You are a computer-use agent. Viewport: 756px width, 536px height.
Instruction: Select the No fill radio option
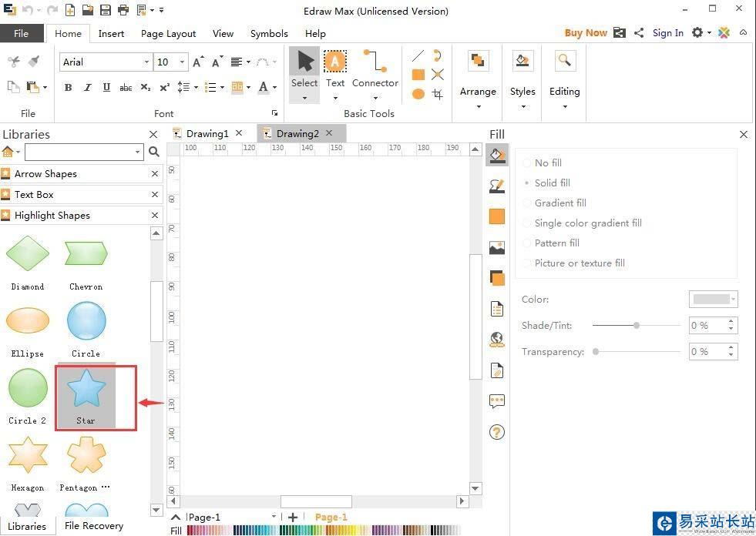(527, 163)
